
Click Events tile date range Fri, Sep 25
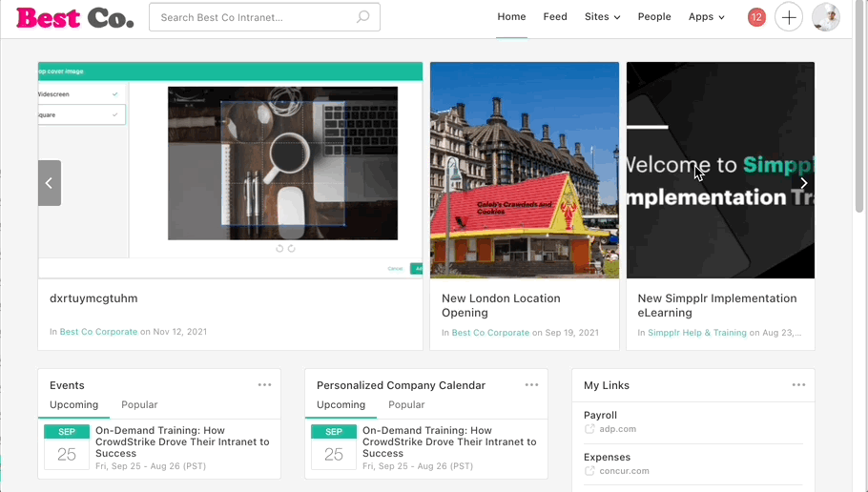click(x=151, y=466)
